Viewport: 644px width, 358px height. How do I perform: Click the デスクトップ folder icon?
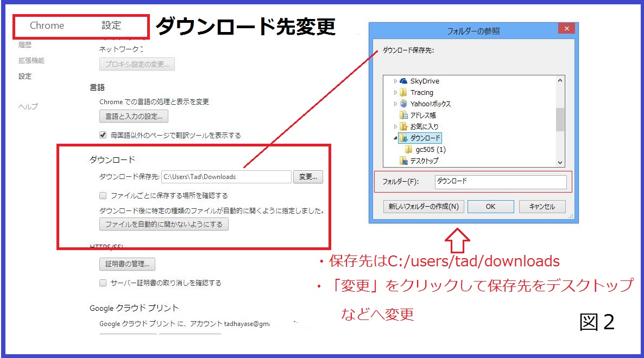coord(403,161)
